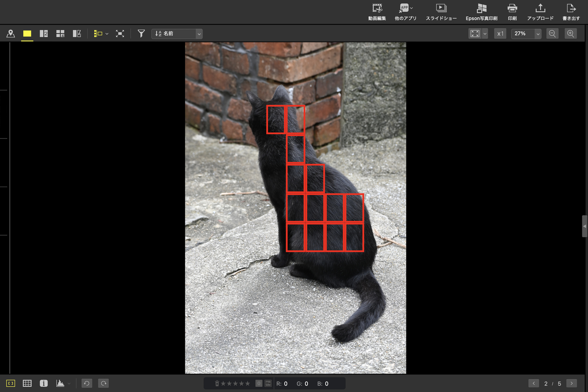Image resolution: width=588 pixels, height=392 pixels.
Task: Expand the 名前 sort order dropdown
Action: (199, 34)
